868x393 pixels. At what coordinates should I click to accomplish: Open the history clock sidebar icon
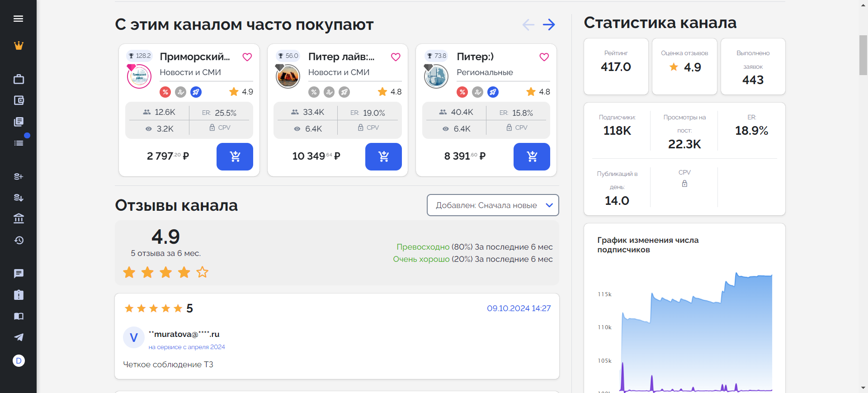click(x=19, y=240)
